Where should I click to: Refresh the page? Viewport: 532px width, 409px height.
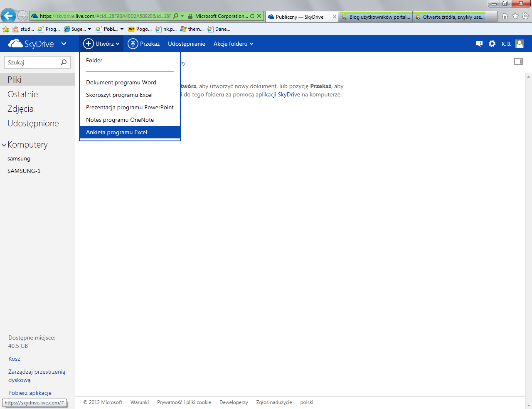tap(252, 16)
